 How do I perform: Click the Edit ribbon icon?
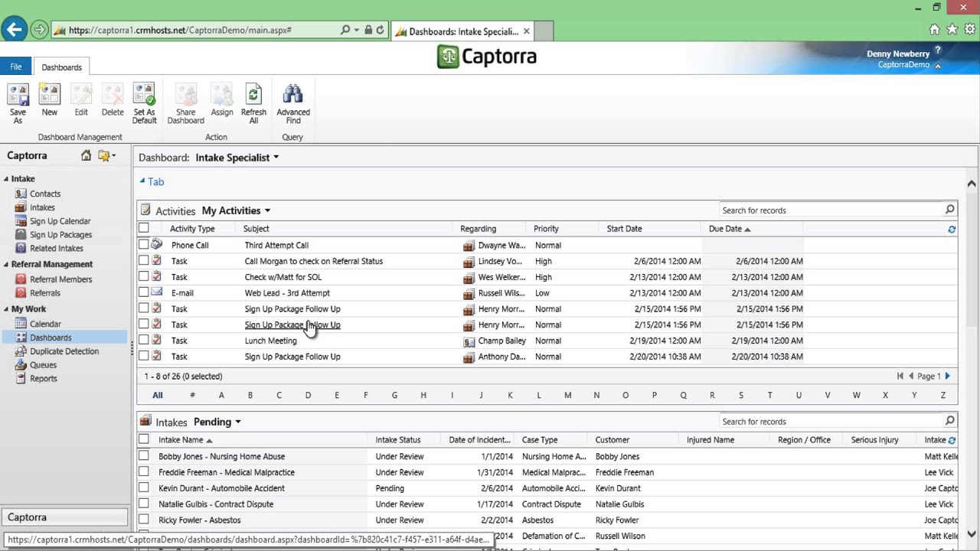(x=81, y=101)
